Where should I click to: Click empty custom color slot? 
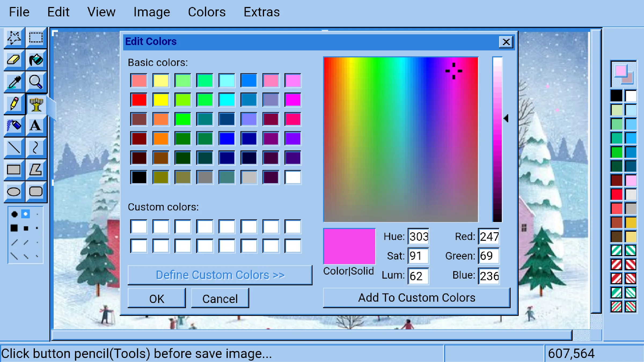coord(138,226)
